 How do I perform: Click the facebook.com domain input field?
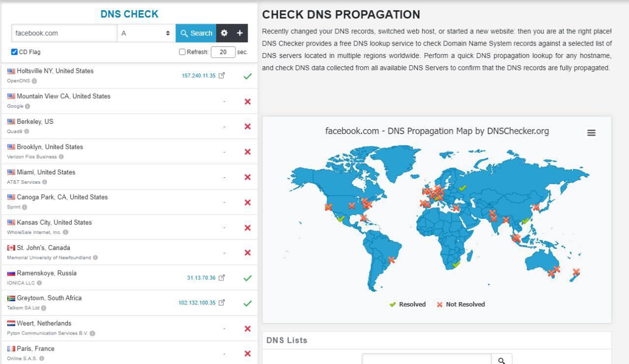pos(64,33)
